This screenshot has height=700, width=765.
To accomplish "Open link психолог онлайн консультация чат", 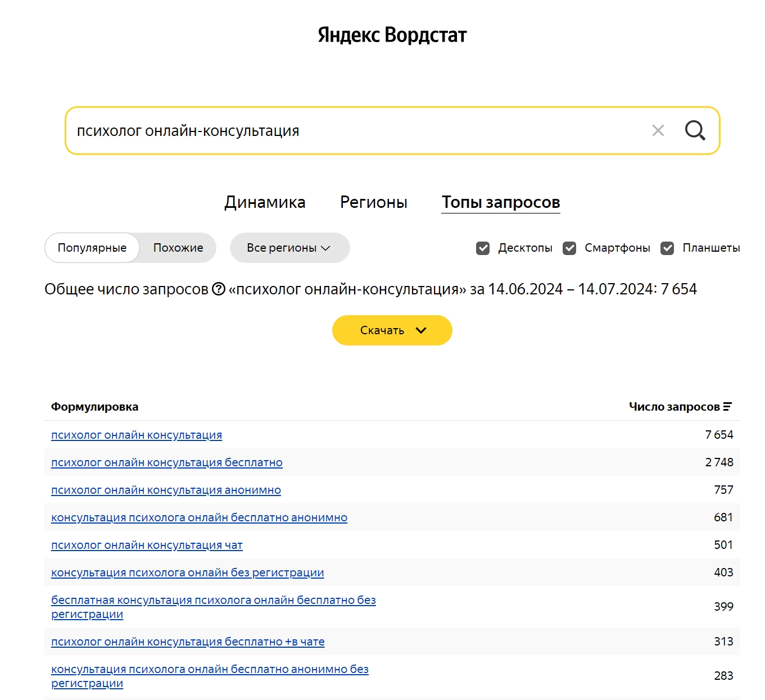I will pos(147,545).
